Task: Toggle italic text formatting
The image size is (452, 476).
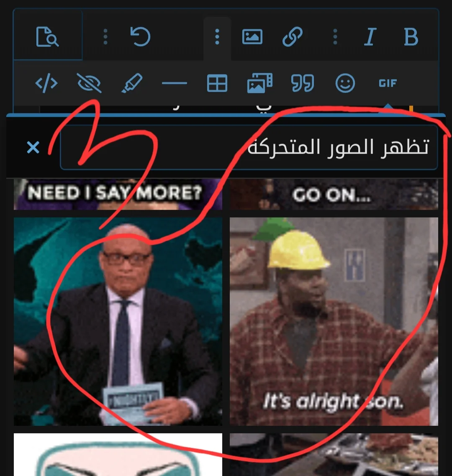Action: click(370, 37)
